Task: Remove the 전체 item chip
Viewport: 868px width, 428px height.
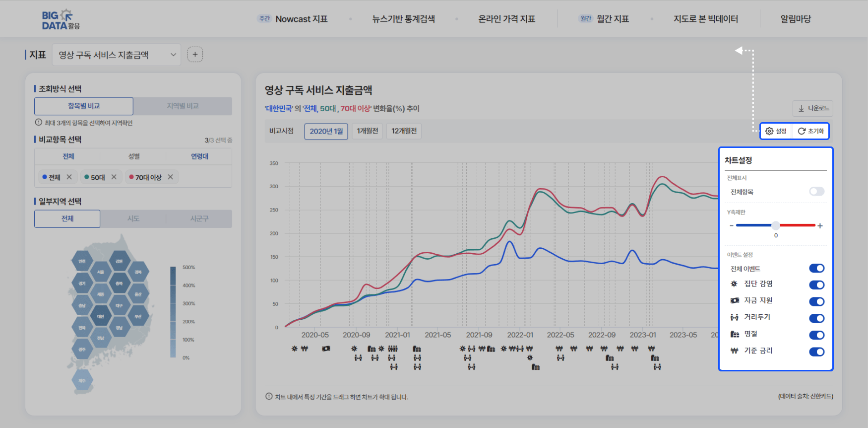Action: 69,177
